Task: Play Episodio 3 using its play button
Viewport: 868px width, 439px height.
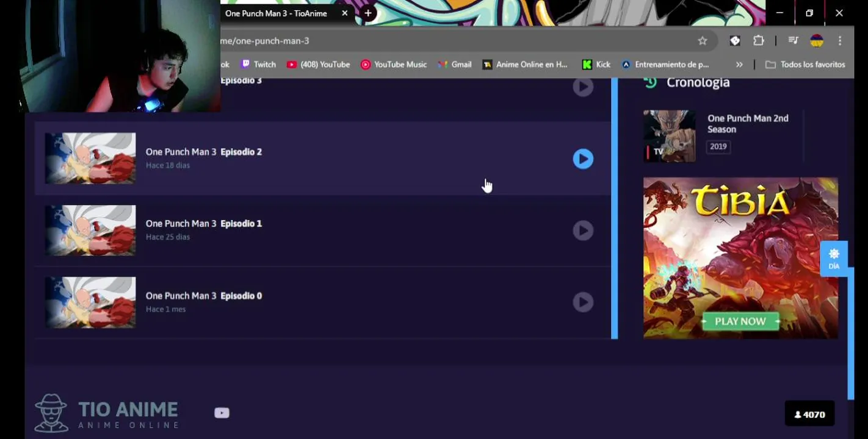Action: point(583,87)
